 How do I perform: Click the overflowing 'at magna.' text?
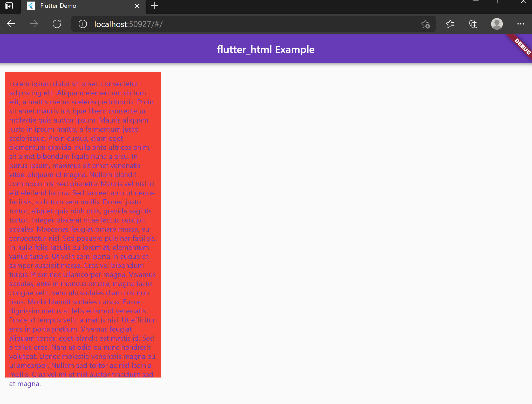click(x=25, y=383)
